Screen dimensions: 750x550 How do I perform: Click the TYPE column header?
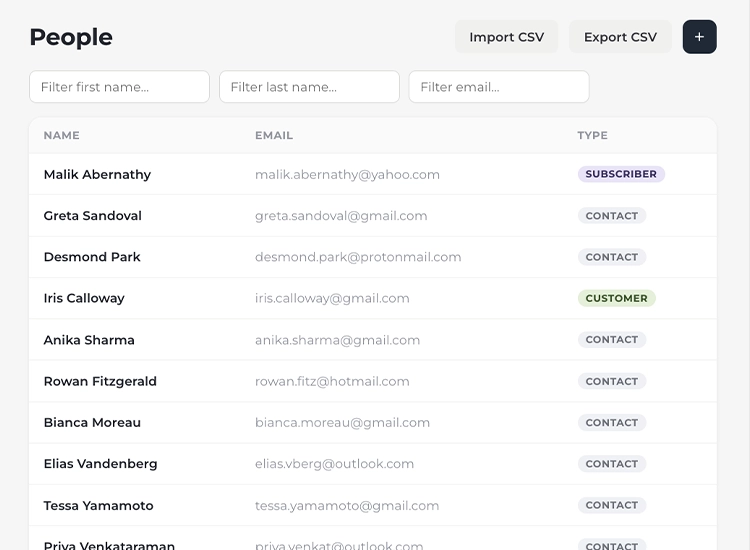click(593, 135)
